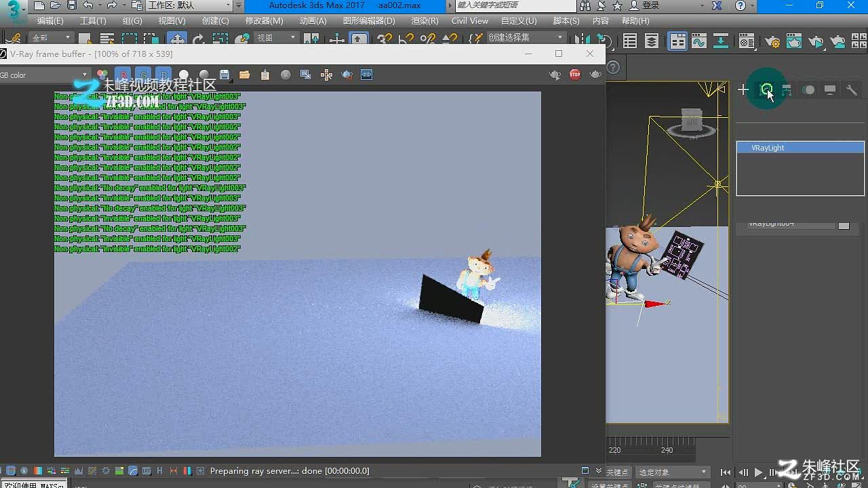The image size is (868, 488).
Task: Save the image in V-Ray frame buffer
Action: pyautogui.click(x=224, y=75)
